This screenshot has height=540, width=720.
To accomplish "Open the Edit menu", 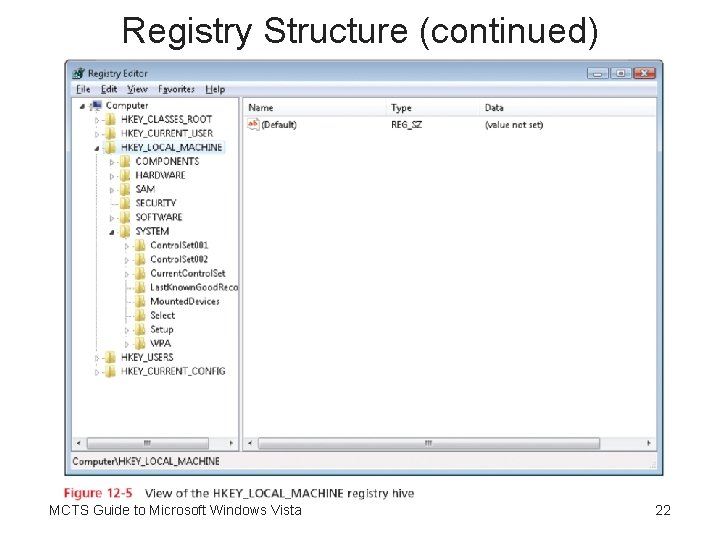I will click(109, 89).
